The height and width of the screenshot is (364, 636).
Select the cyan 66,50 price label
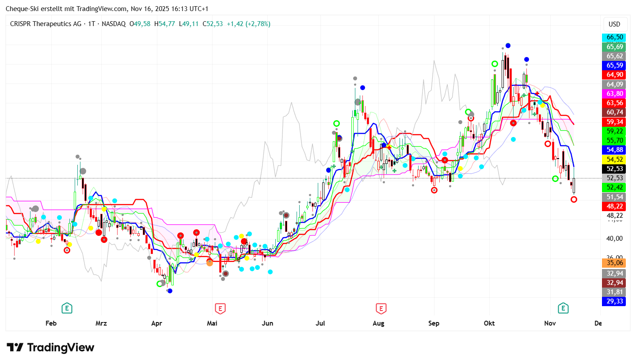tap(615, 38)
